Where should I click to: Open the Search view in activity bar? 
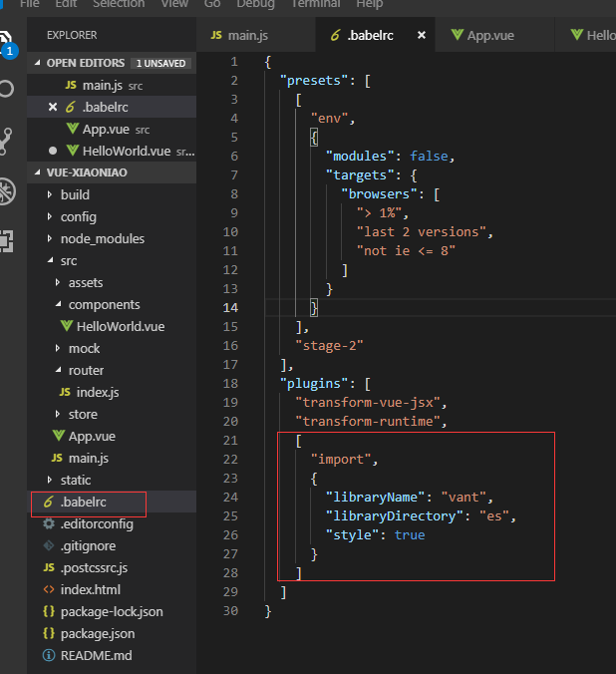tap(8, 89)
